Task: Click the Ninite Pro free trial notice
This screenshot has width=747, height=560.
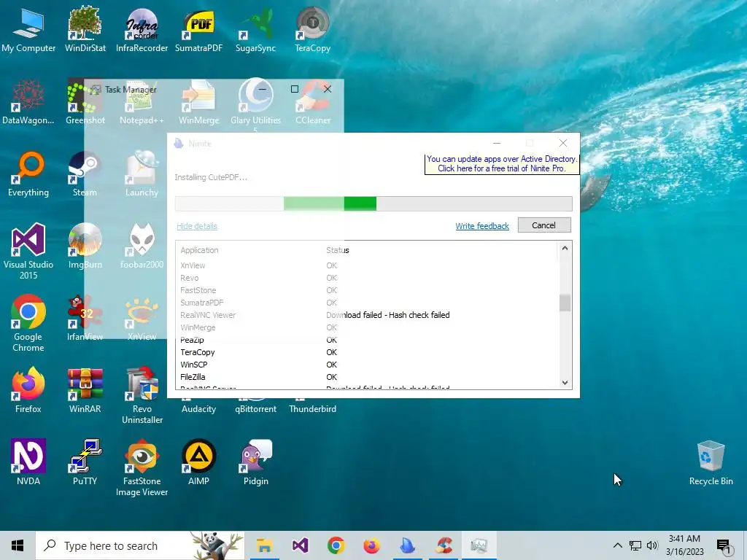Action: (502, 164)
